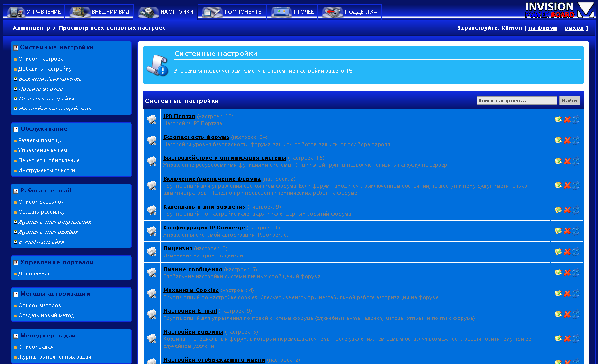
Task: Switch to the Компоненты tab
Action: [232, 12]
